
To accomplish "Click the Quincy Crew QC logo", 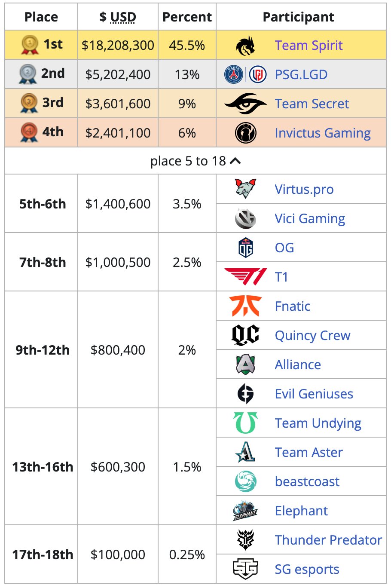I will click(x=245, y=335).
